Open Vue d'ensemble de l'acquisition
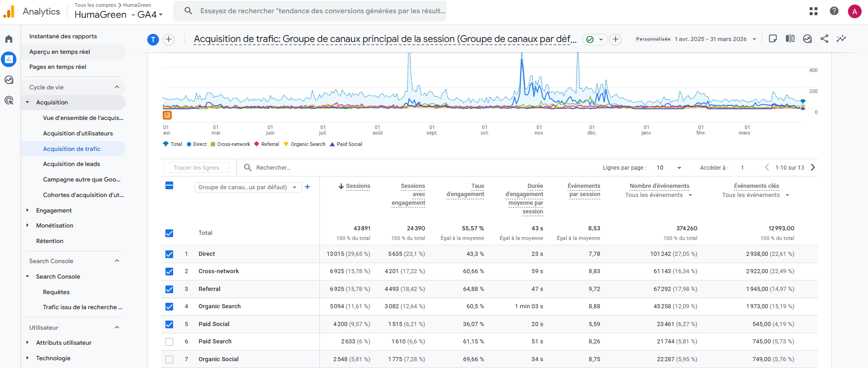Image resolution: width=868 pixels, height=368 pixels. 83,118
